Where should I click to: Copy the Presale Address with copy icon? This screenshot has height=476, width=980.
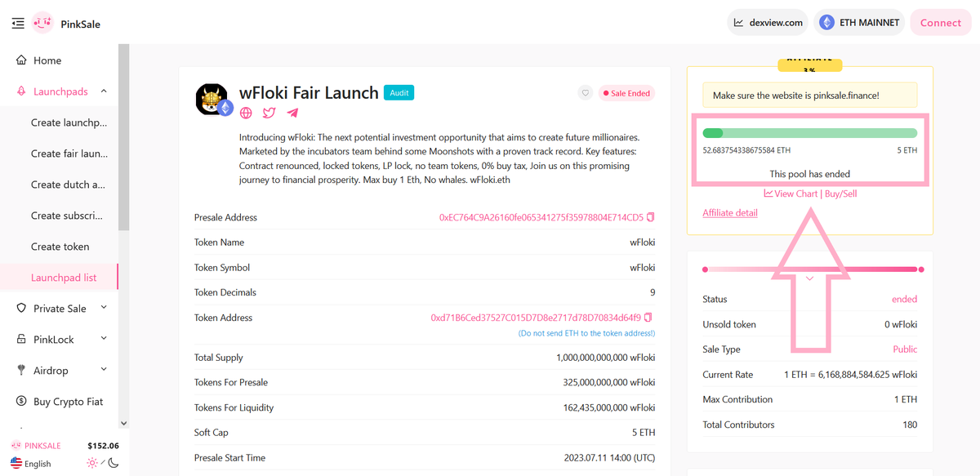coord(651,217)
